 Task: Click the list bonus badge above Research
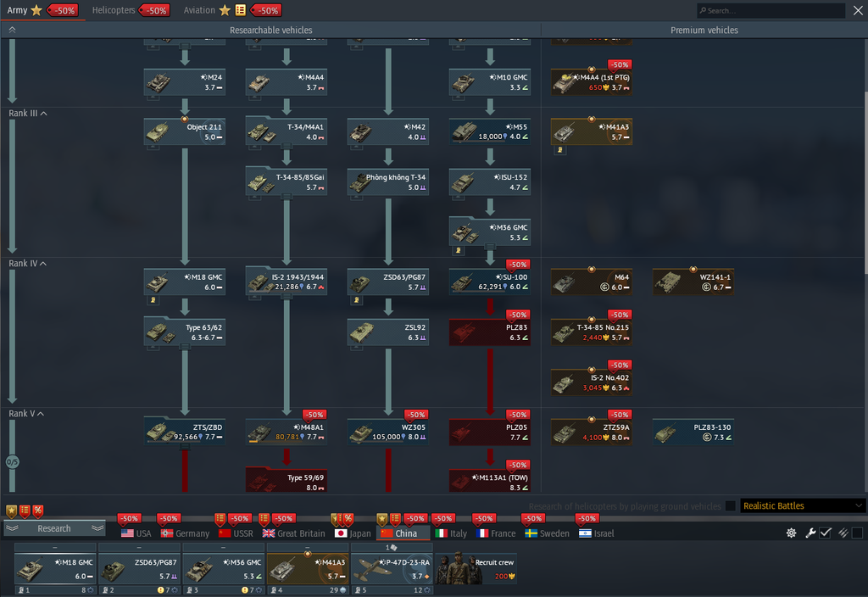pyautogui.click(x=25, y=511)
